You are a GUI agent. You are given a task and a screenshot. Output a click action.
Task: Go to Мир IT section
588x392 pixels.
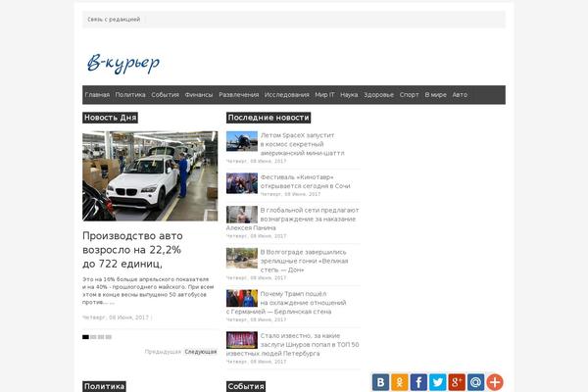324,95
